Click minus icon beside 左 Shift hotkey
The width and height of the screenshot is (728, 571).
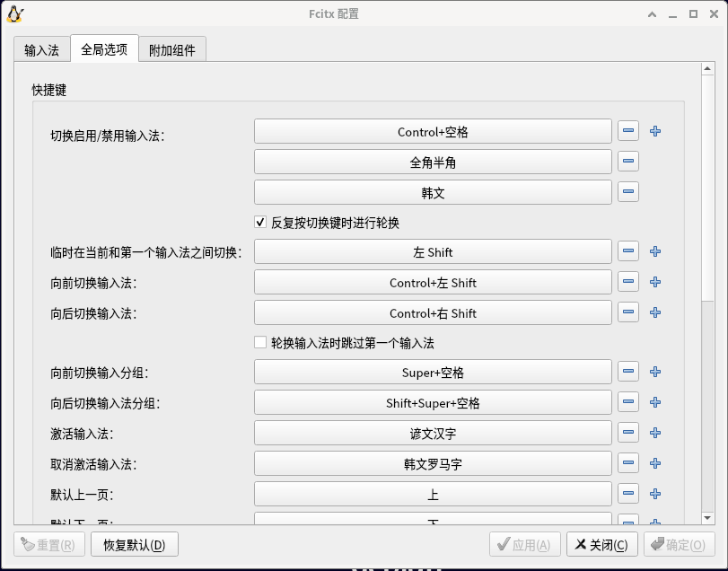(628, 251)
